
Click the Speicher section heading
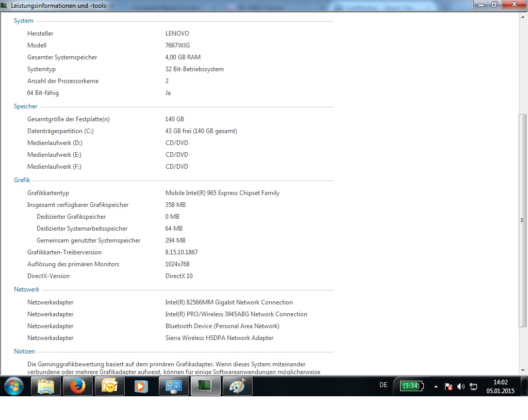[x=26, y=106]
